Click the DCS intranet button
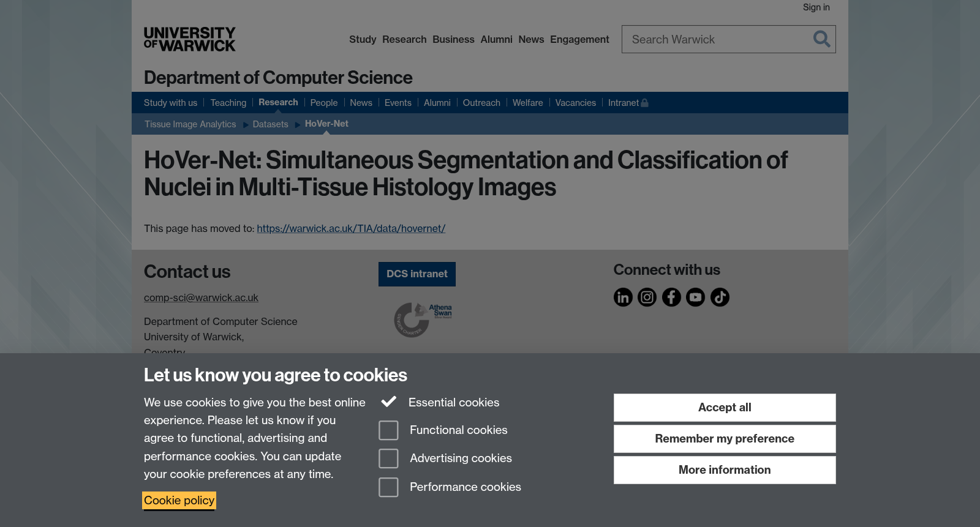The height and width of the screenshot is (527, 980). coord(417,274)
